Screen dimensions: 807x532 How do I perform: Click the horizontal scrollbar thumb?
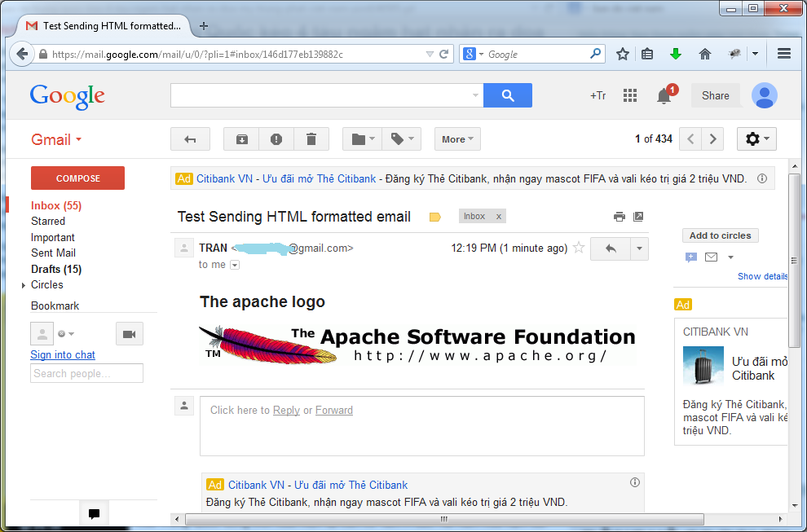tap(444, 519)
